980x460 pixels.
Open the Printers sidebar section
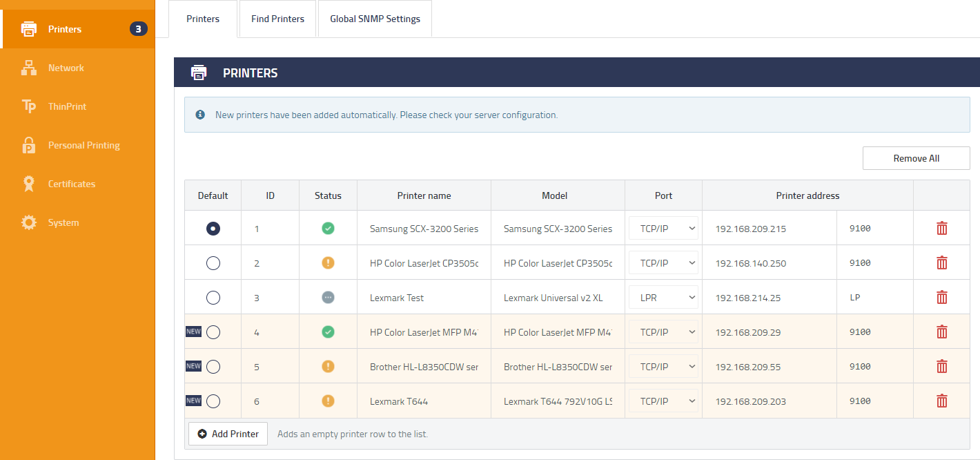pyautogui.click(x=77, y=29)
